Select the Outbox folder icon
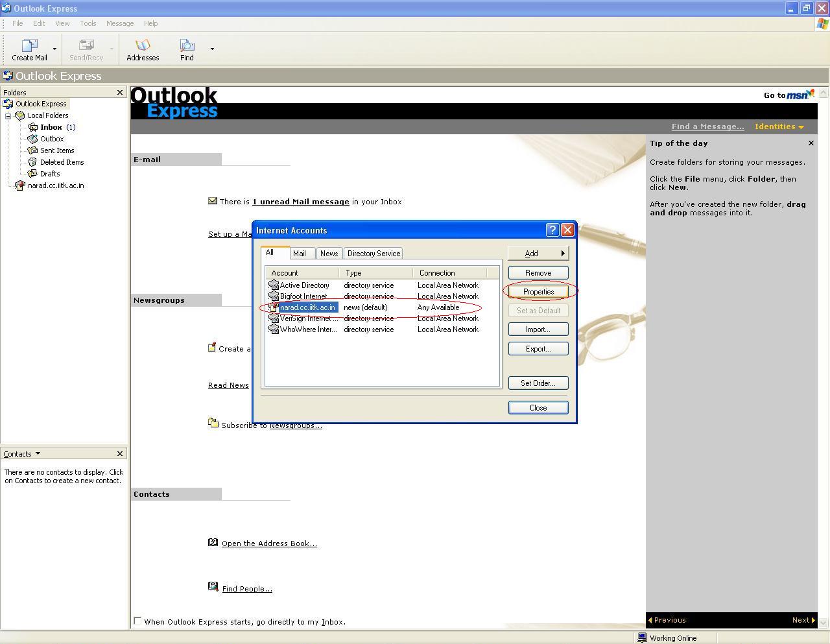Screen dimensions: 830x644 [x=33, y=139]
